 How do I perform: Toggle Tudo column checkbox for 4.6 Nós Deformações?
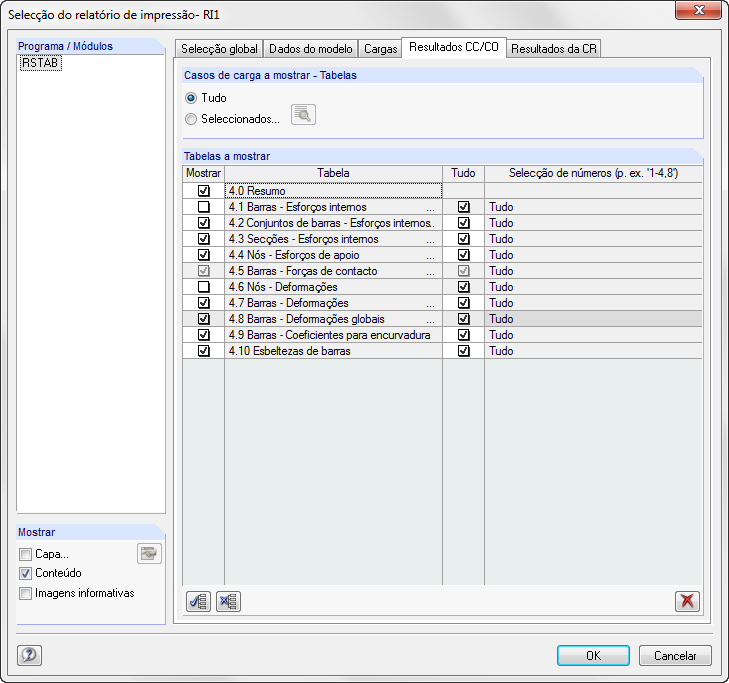coord(464,287)
